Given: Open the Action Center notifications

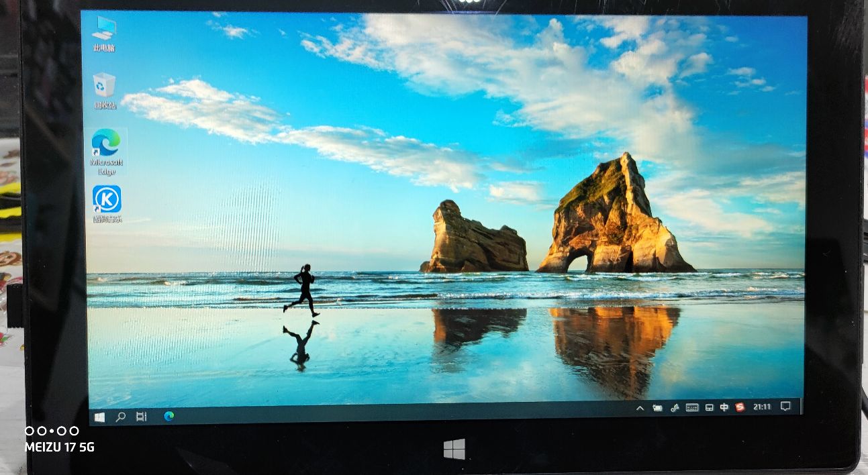Looking at the screenshot, I should coord(785,406).
